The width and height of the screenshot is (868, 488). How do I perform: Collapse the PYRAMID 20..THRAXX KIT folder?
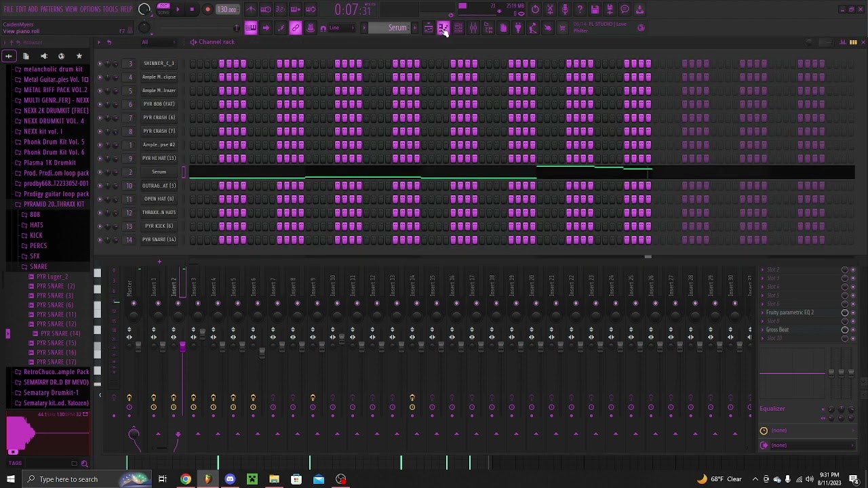[54, 204]
